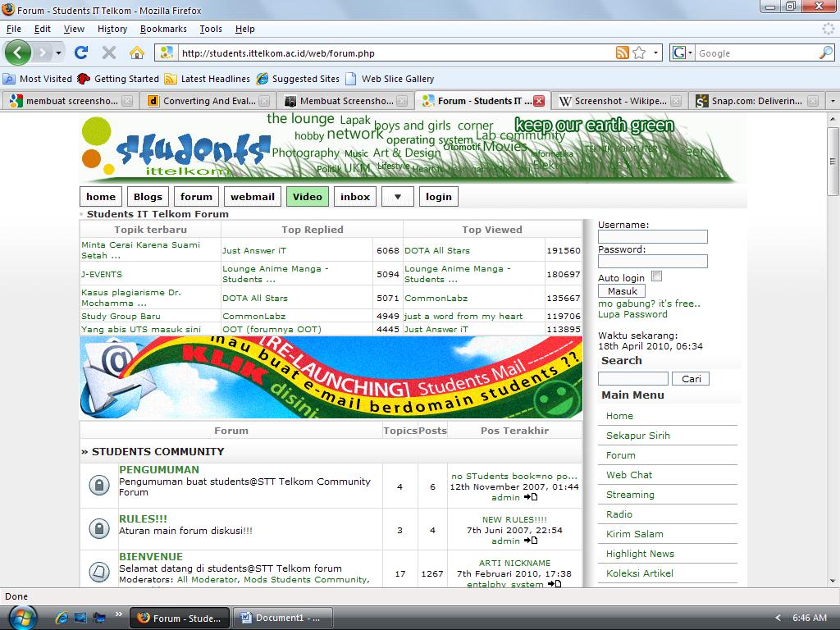This screenshot has height=630, width=840.
Task: Open the address bar history dropdown
Action: pyautogui.click(x=655, y=52)
